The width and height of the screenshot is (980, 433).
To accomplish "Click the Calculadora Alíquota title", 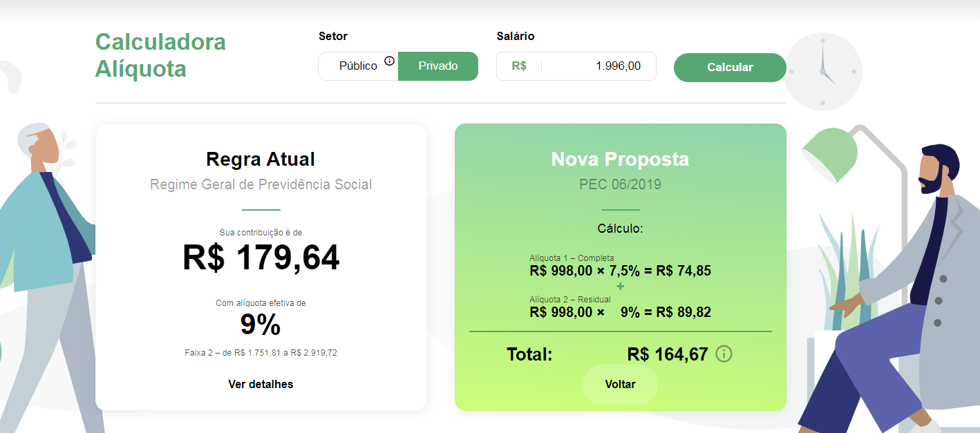I will click(x=160, y=55).
